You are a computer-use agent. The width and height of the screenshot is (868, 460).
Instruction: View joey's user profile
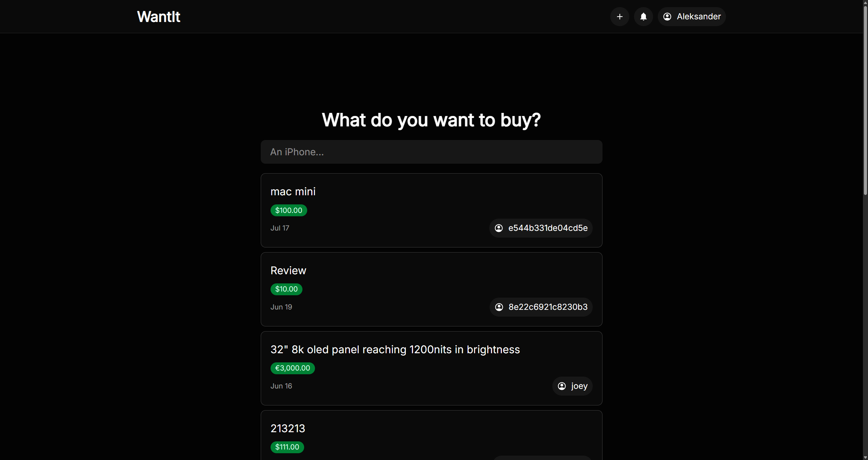tap(579, 386)
